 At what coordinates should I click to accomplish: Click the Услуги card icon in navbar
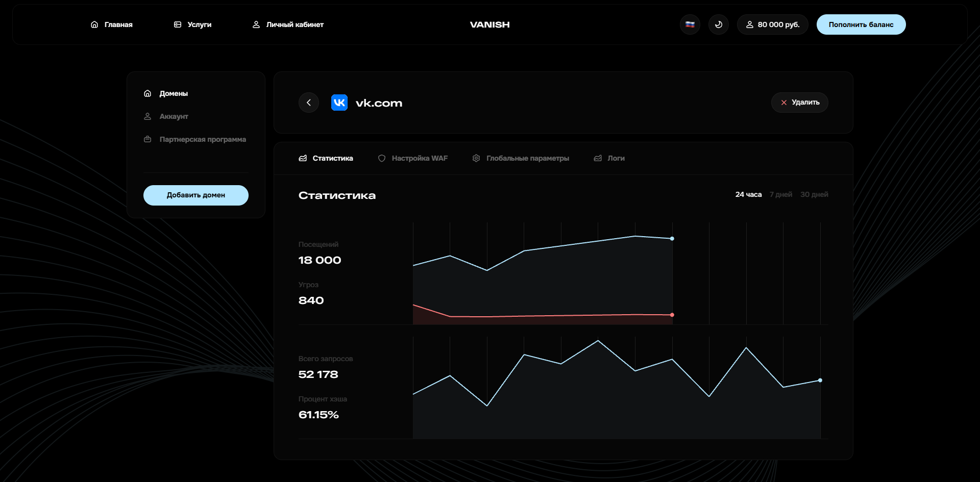pyautogui.click(x=178, y=24)
